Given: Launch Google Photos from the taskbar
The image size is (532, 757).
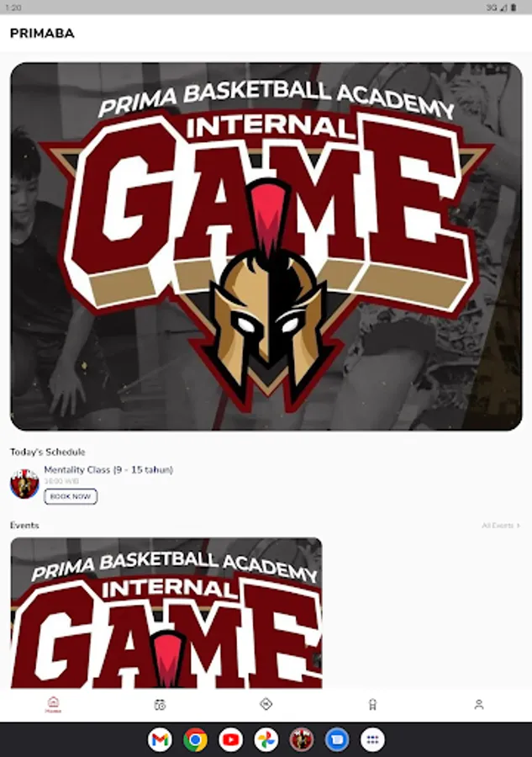Looking at the screenshot, I should tap(266, 739).
